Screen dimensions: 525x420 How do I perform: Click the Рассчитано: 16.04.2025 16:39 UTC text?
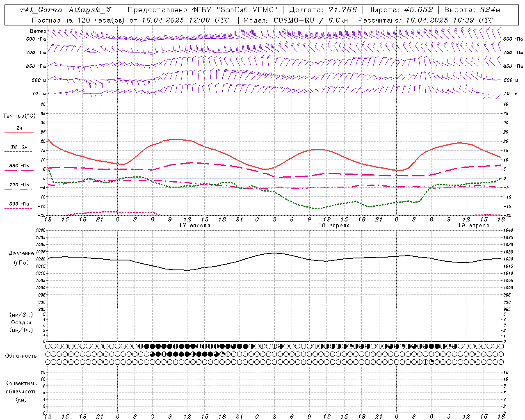[x=426, y=20]
